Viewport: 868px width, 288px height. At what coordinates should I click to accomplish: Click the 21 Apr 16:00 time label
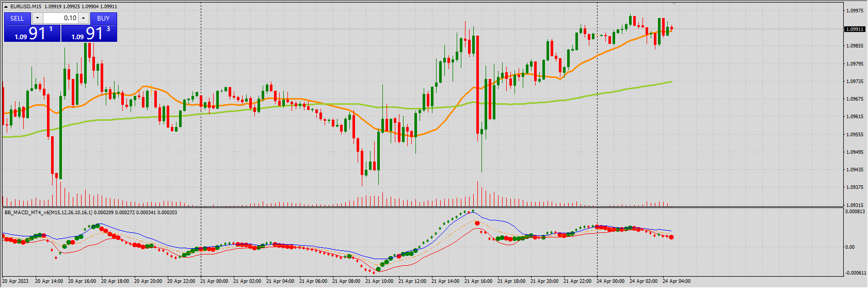(478, 281)
